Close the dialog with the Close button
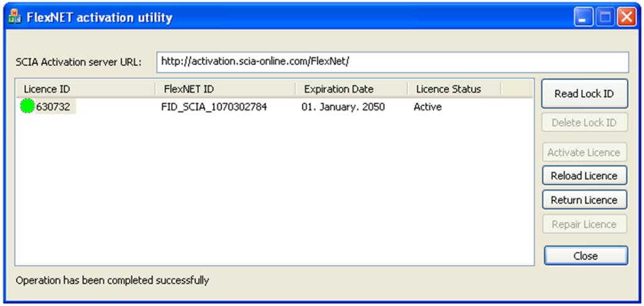This screenshot has height=306, width=644. tap(586, 256)
